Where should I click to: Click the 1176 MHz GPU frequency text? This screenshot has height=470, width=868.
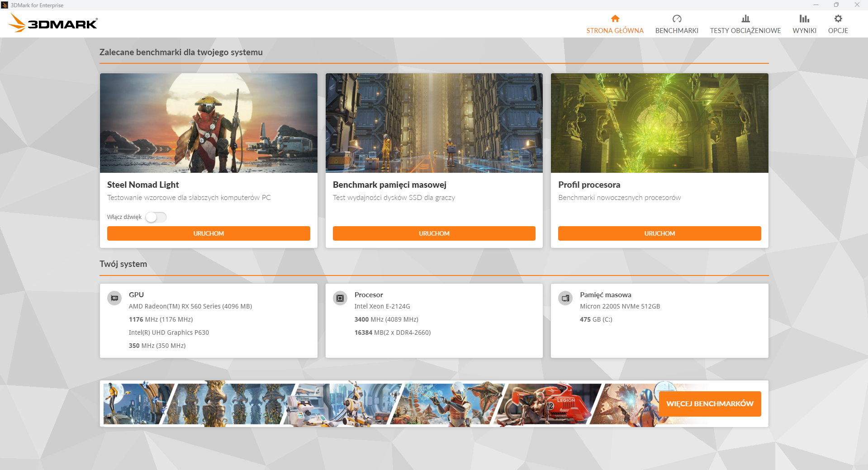tap(161, 319)
